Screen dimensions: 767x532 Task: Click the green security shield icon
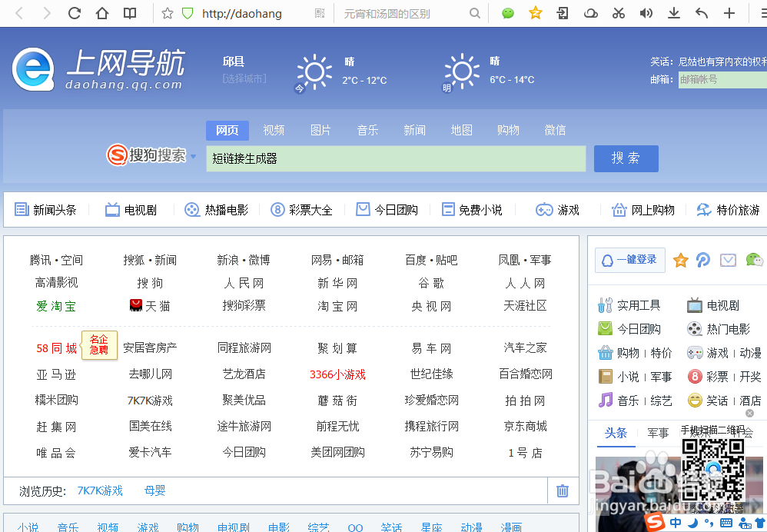tap(188, 13)
